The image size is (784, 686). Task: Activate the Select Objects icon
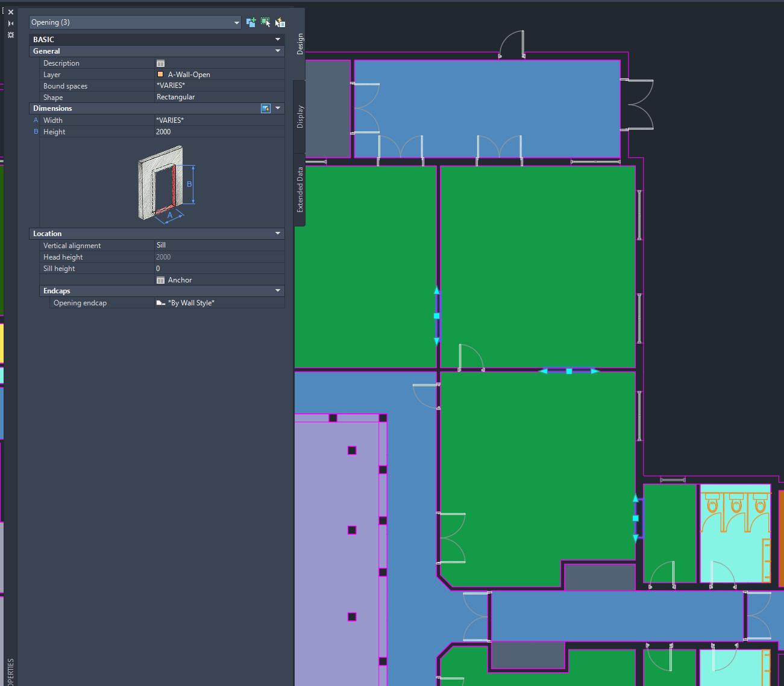point(266,22)
